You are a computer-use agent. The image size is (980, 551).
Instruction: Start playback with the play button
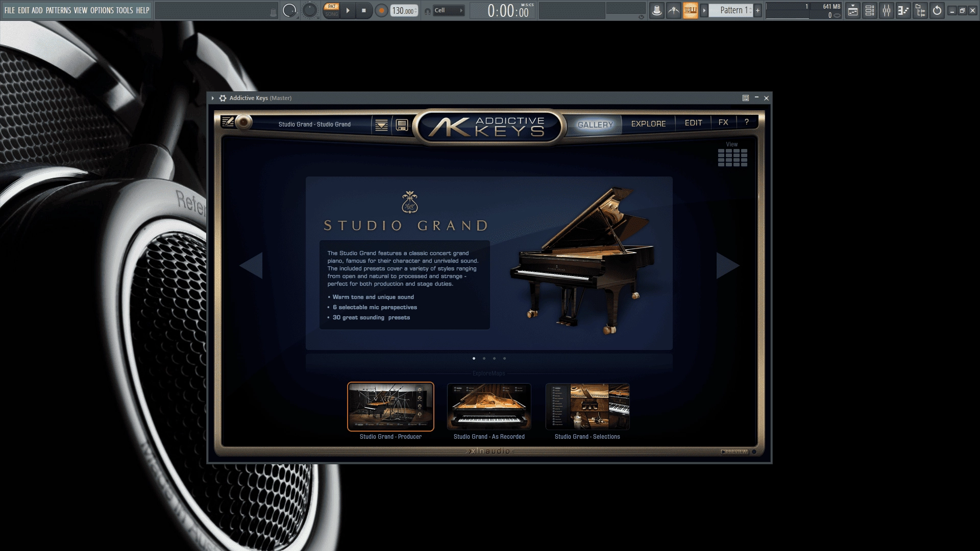pyautogui.click(x=348, y=10)
